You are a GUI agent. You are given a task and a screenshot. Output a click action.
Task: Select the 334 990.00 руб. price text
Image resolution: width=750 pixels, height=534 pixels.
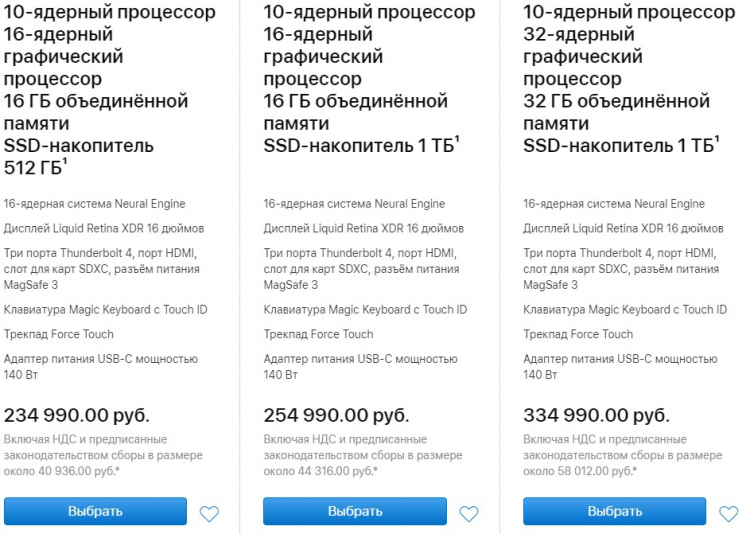(x=596, y=415)
